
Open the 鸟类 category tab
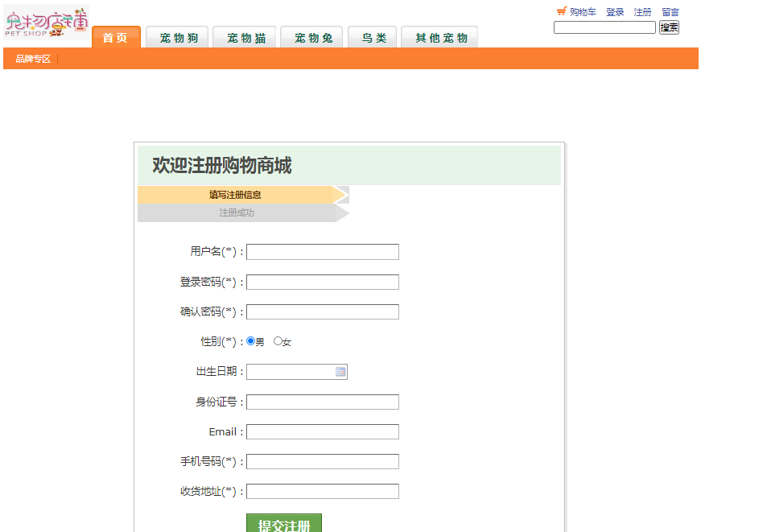(373, 37)
